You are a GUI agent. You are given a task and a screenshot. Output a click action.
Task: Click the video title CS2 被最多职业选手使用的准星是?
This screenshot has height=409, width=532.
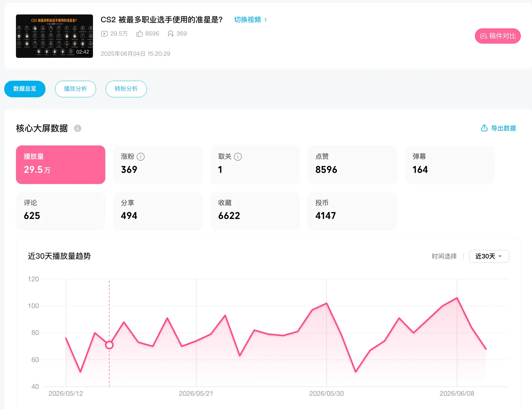[x=162, y=20]
